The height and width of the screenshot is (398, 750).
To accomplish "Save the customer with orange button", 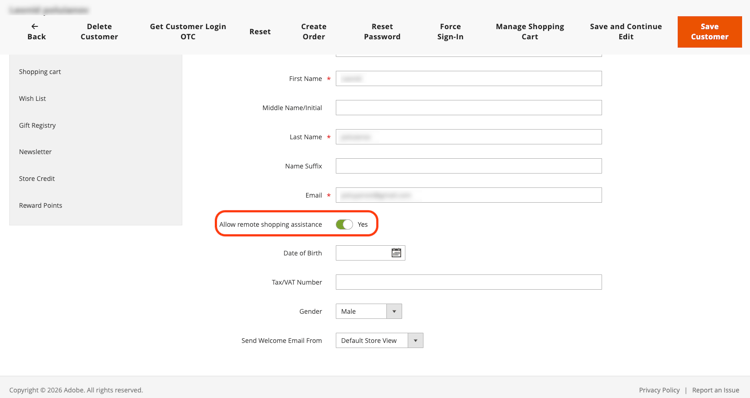I will tap(709, 32).
